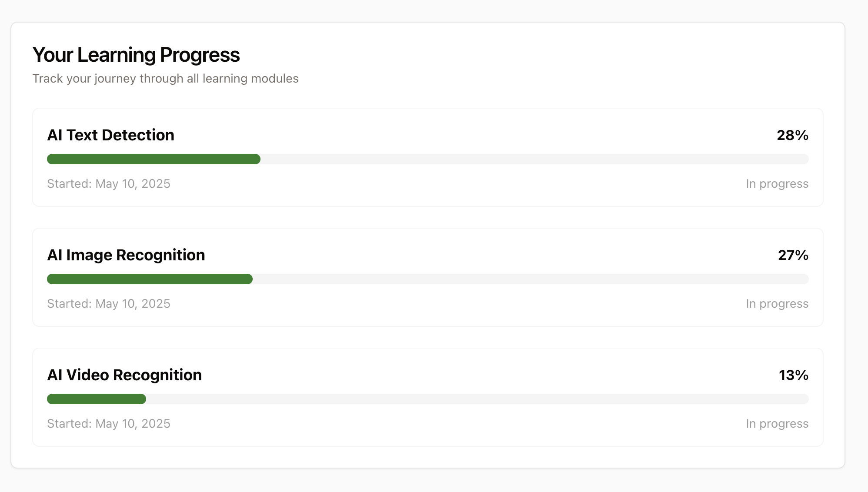Open the AI Image Recognition module title

126,255
